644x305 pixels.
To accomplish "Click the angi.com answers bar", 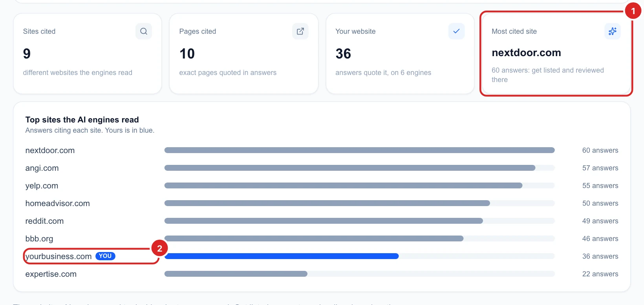I will click(350, 168).
